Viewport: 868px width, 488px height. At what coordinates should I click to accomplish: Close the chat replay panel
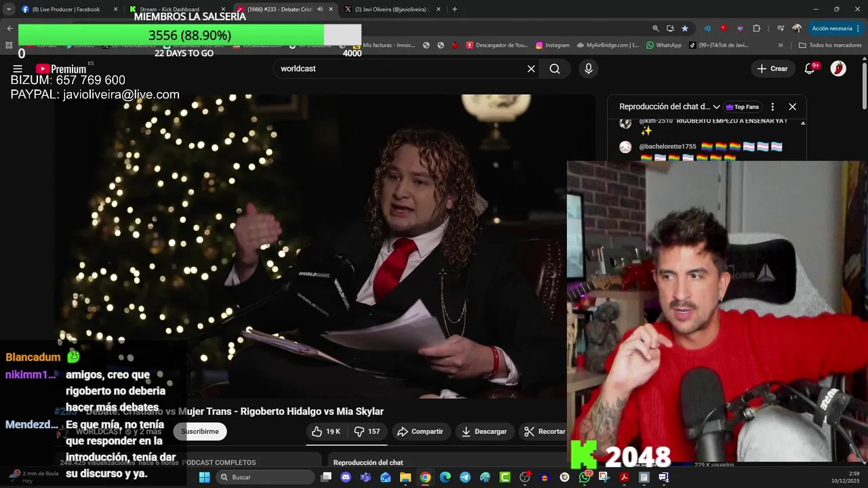792,106
